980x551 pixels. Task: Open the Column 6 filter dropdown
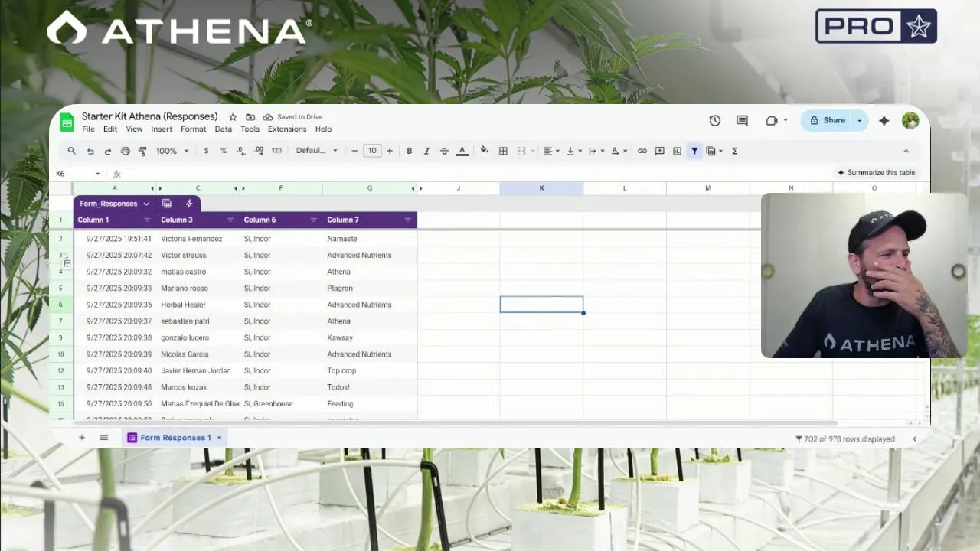(x=313, y=220)
